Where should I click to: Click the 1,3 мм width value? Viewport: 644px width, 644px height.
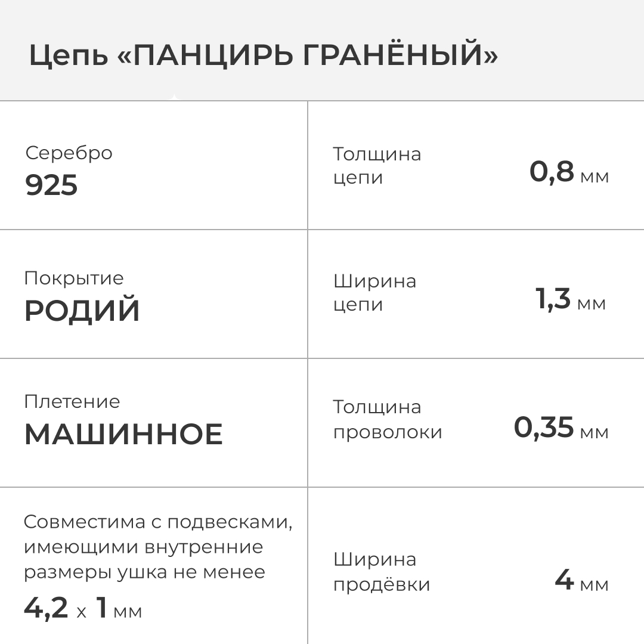pos(571,299)
